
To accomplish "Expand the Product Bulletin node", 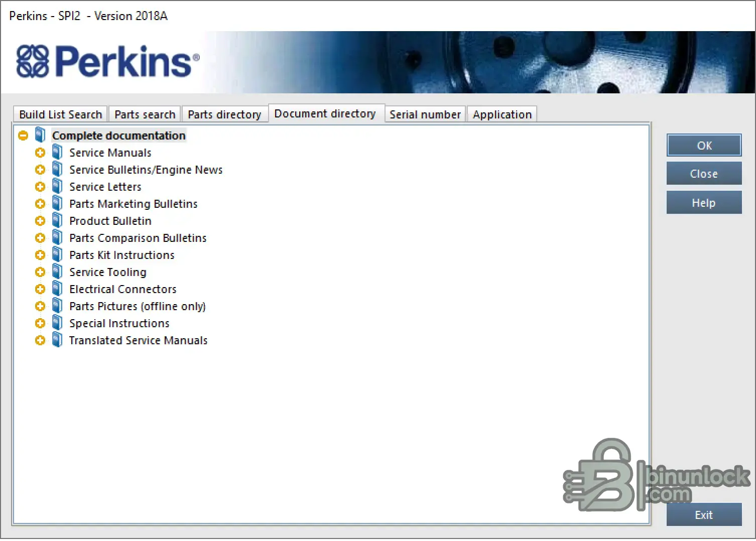I will pyautogui.click(x=40, y=221).
